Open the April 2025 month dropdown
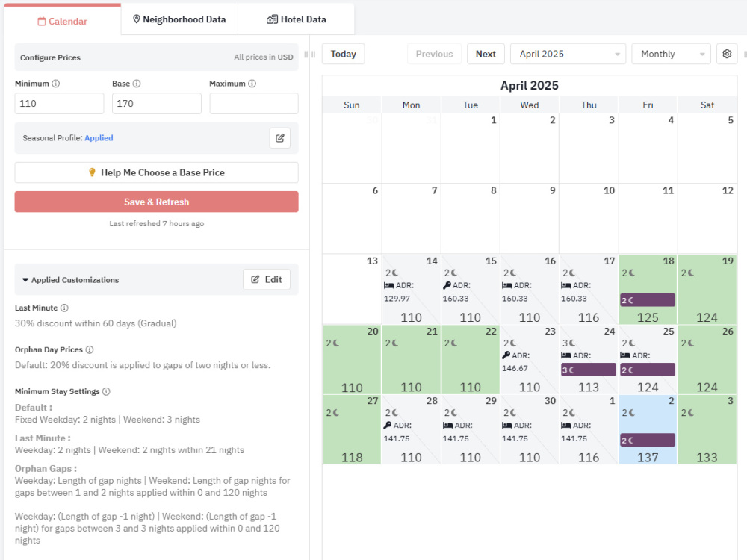The image size is (747, 560). (x=568, y=54)
